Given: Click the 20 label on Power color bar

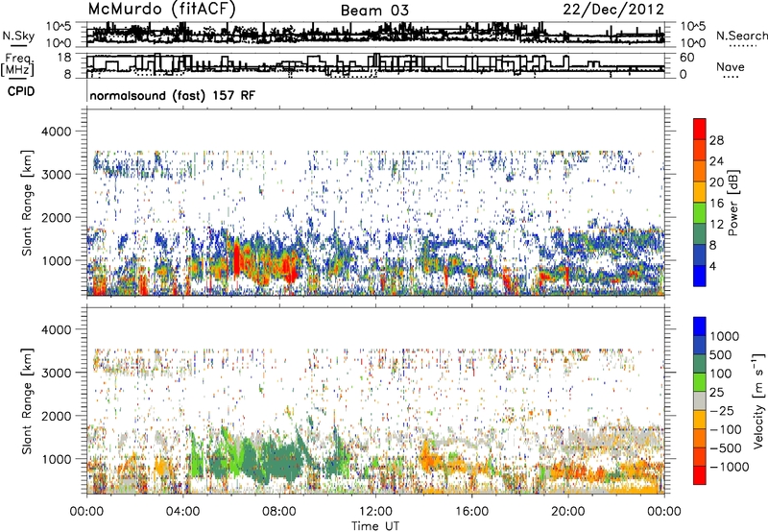Looking at the screenshot, I should [x=716, y=182].
